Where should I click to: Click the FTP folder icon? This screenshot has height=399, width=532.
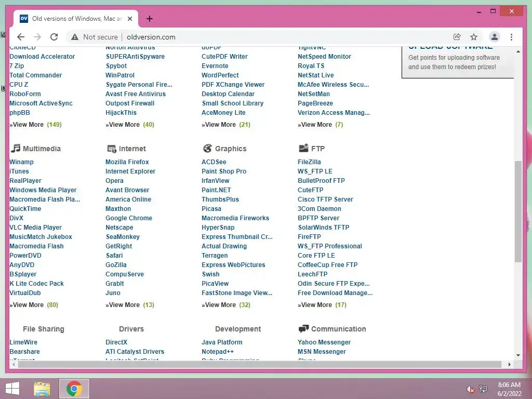point(303,148)
